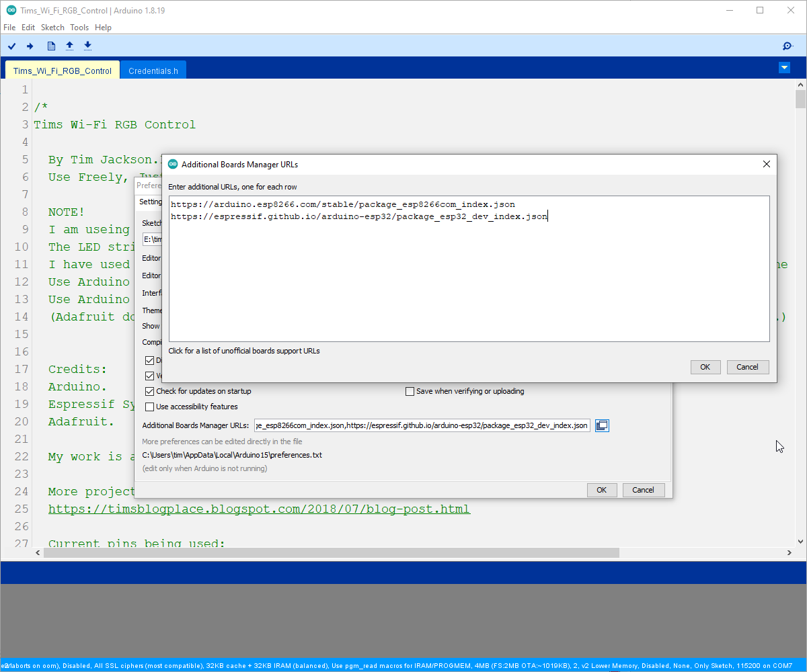Viewport: 807px width, 672px height.
Task: Open the timsblogplace blogspot URL in code
Action: (259, 509)
